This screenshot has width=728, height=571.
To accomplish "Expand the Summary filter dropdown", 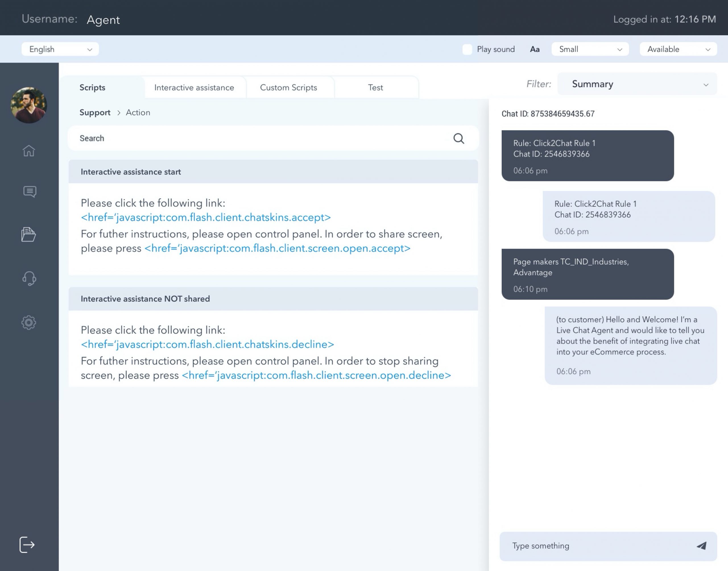I will pos(637,84).
